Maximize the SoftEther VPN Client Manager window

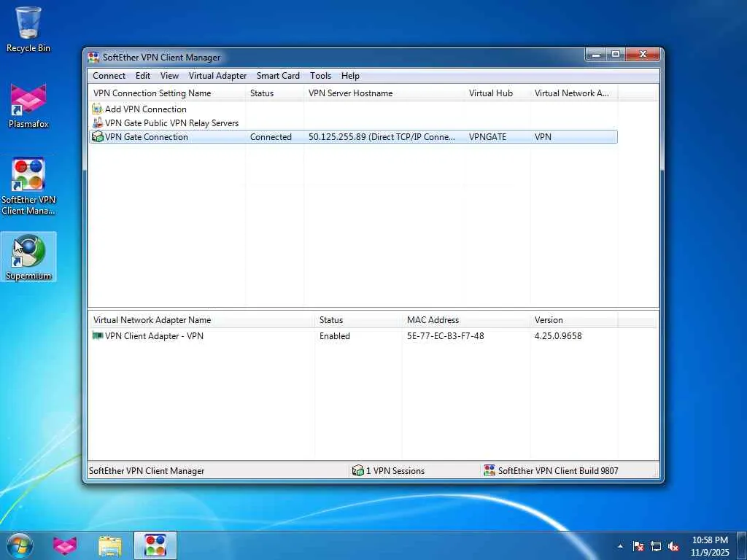[615, 55]
